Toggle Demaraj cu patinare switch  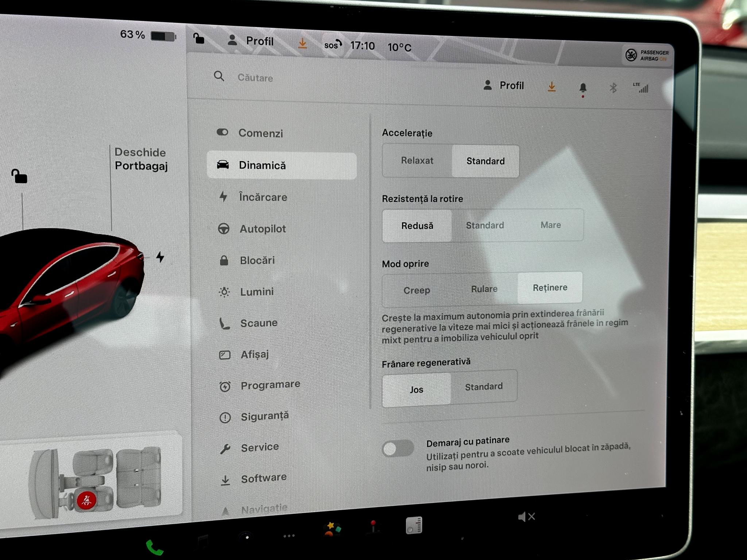tap(398, 448)
